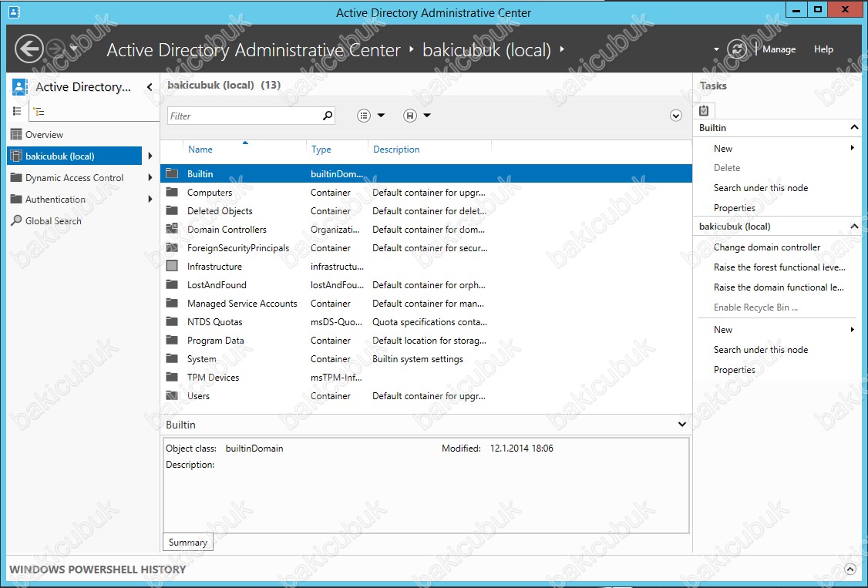Click Change domain controller

pyautogui.click(x=767, y=247)
